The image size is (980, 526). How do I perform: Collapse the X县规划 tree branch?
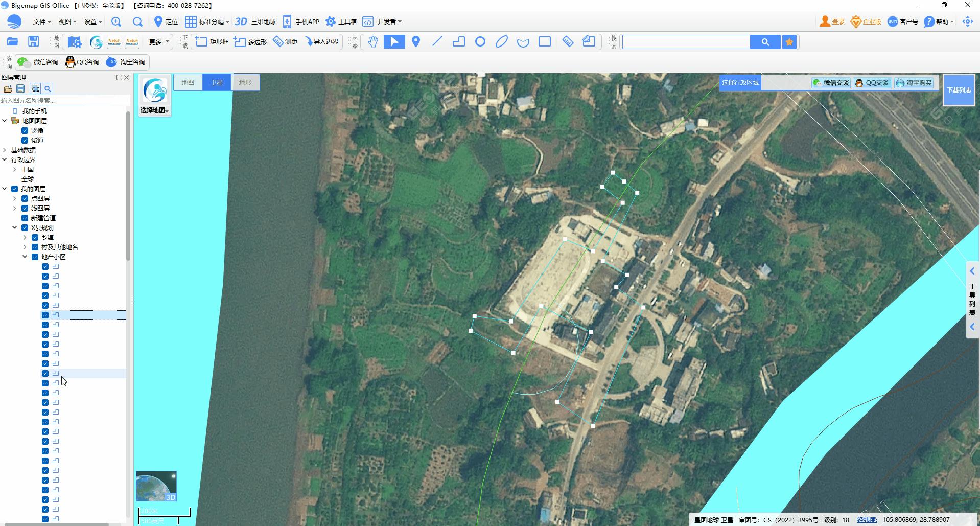click(14, 227)
